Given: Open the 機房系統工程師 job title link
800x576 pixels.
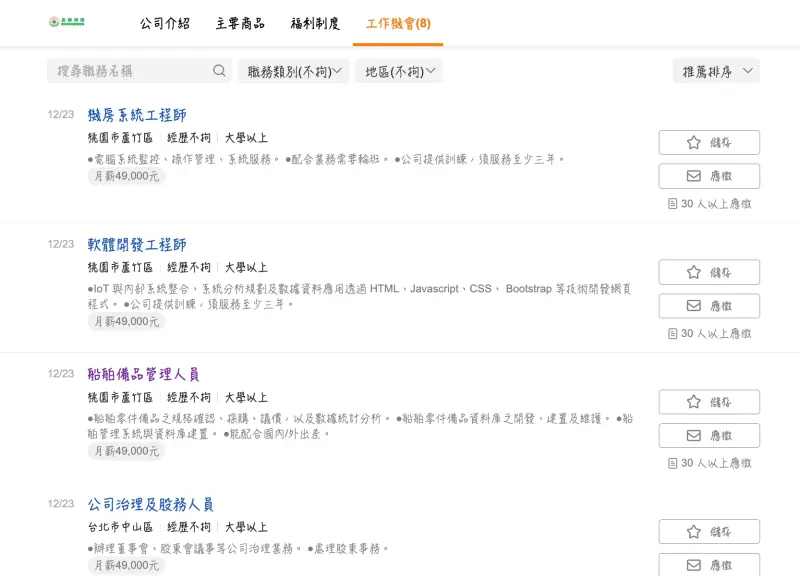Looking at the screenshot, I should click(137, 115).
